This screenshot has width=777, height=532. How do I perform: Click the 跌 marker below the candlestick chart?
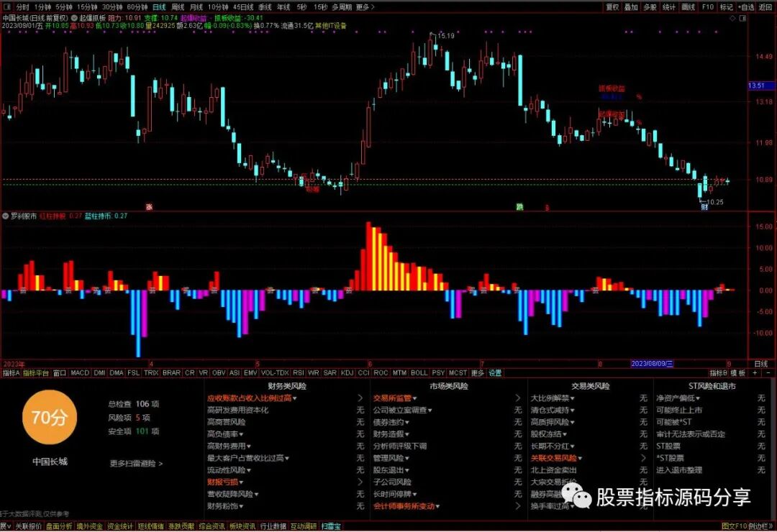click(519, 207)
